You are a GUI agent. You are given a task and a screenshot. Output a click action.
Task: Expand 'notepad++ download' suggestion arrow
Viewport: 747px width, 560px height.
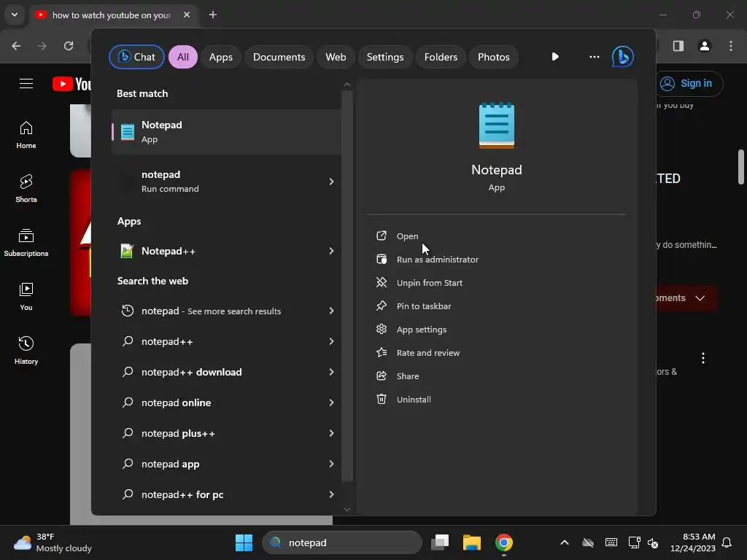tap(331, 372)
